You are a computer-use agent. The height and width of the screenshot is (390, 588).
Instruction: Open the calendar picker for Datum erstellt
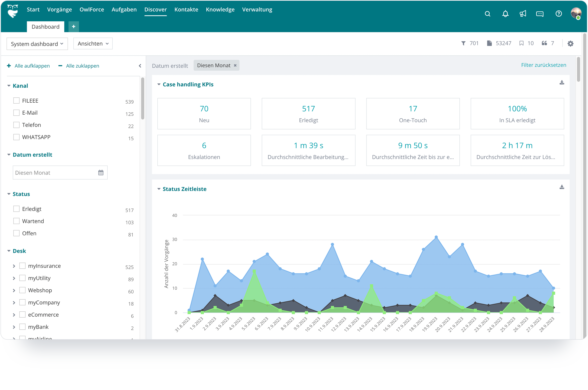[x=101, y=172]
